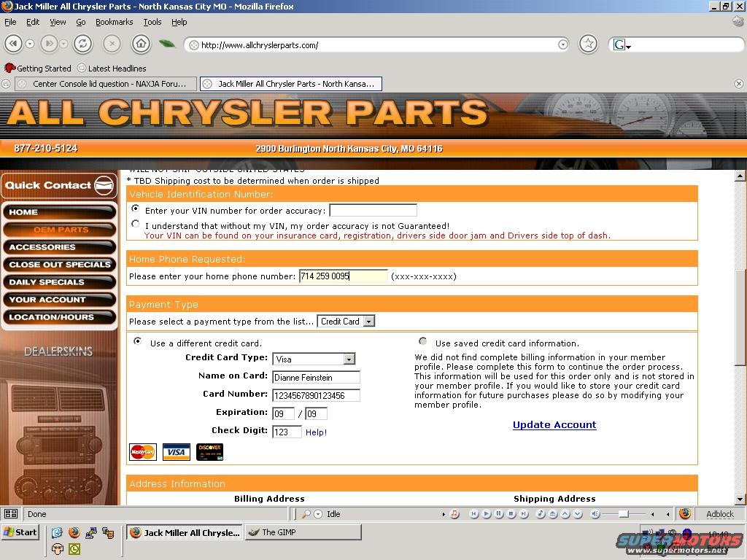This screenshot has height=560, width=747.
Task: Switch to Center Console lid question tab
Action: (x=106, y=84)
